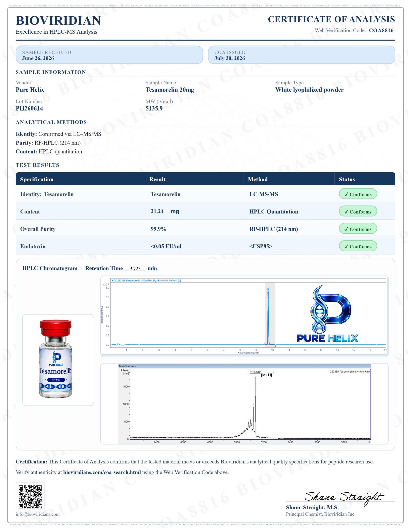The height and width of the screenshot is (532, 411).
Task: Open the bioviridians.com/coa-search.html link
Action: [x=102, y=472]
